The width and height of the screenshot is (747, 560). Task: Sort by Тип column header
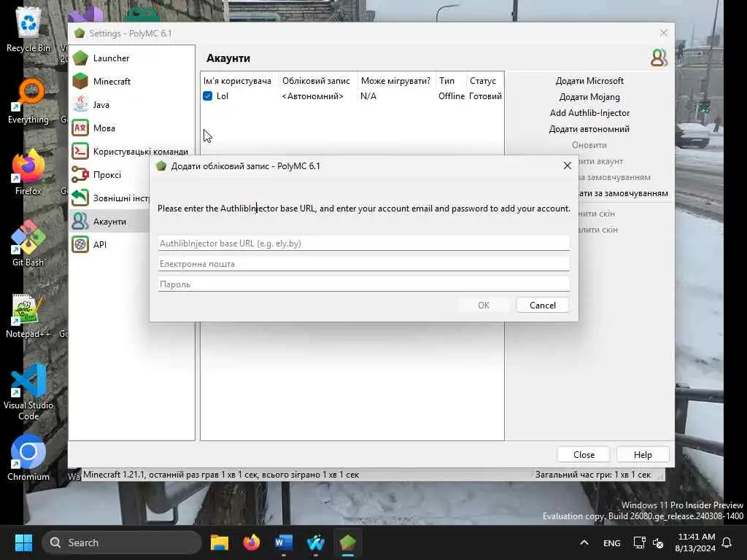click(x=451, y=81)
